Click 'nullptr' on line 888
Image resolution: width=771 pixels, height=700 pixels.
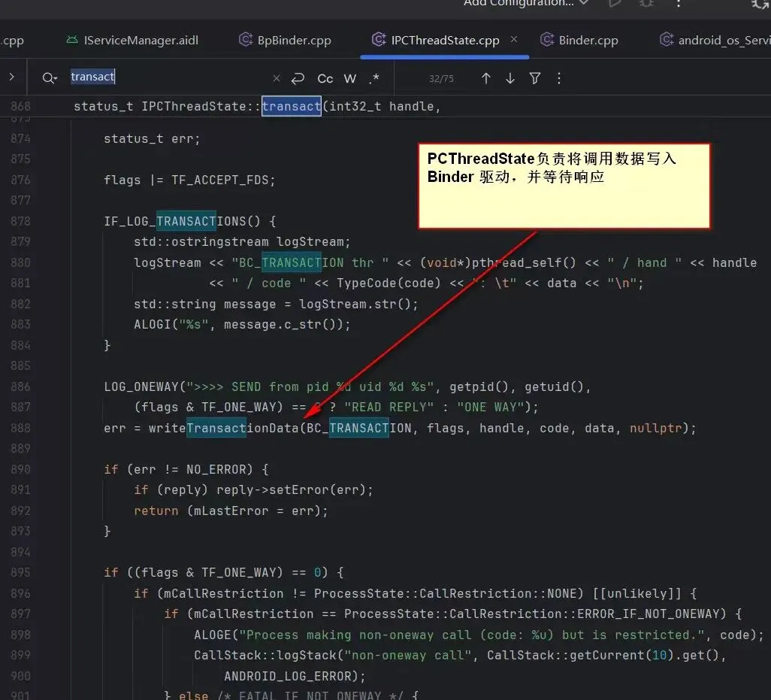coord(655,428)
